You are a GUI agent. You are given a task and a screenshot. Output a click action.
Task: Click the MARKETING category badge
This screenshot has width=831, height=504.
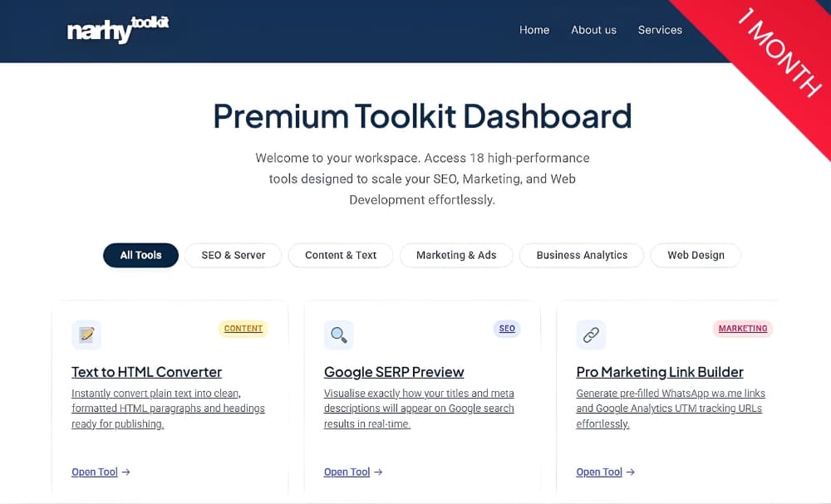coord(742,328)
